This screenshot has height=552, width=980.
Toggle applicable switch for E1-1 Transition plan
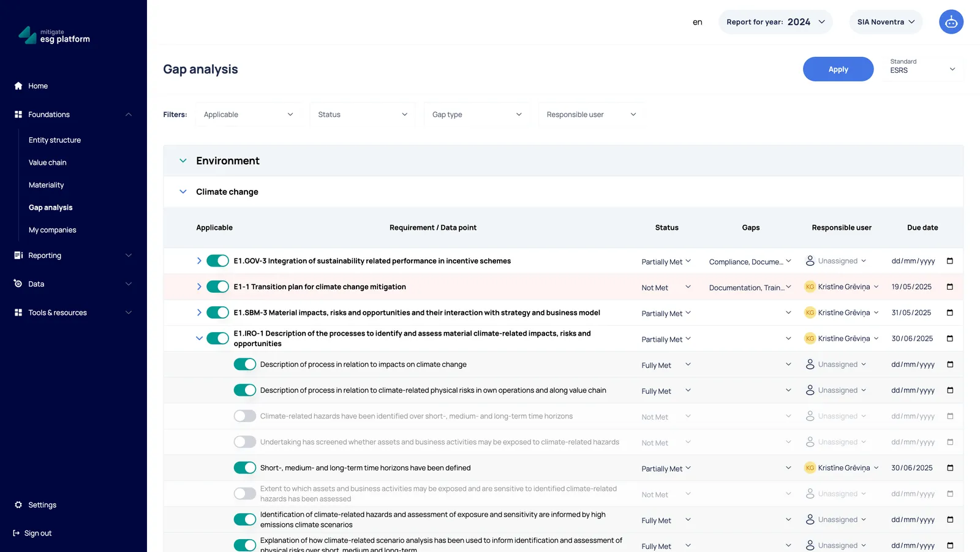coord(217,287)
